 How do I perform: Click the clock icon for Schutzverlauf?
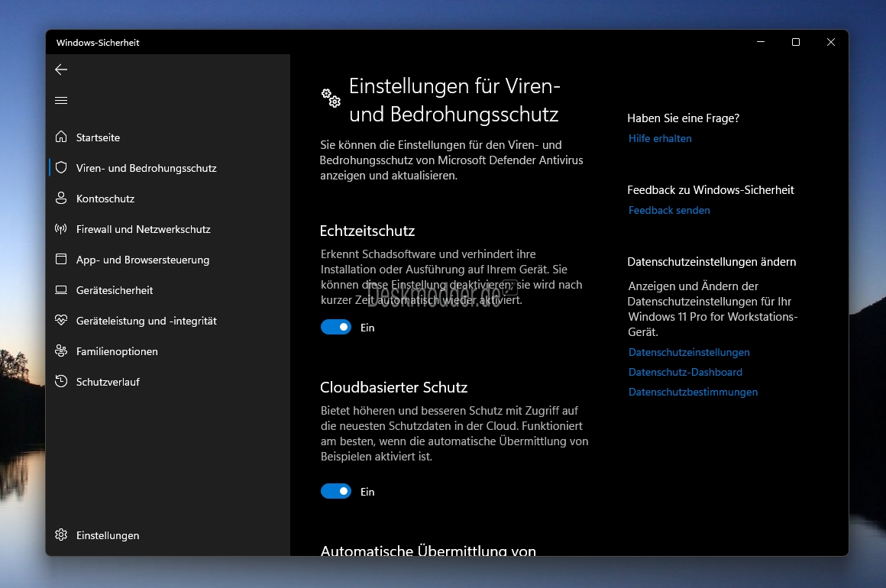pyautogui.click(x=61, y=381)
